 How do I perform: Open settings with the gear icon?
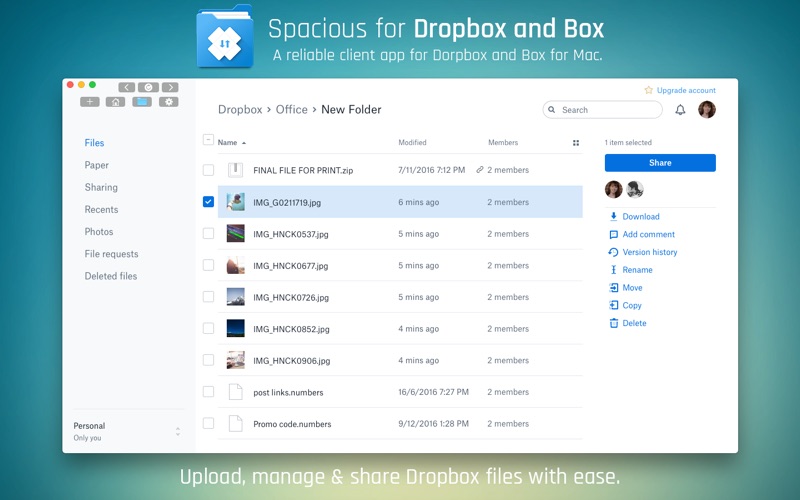[168, 102]
